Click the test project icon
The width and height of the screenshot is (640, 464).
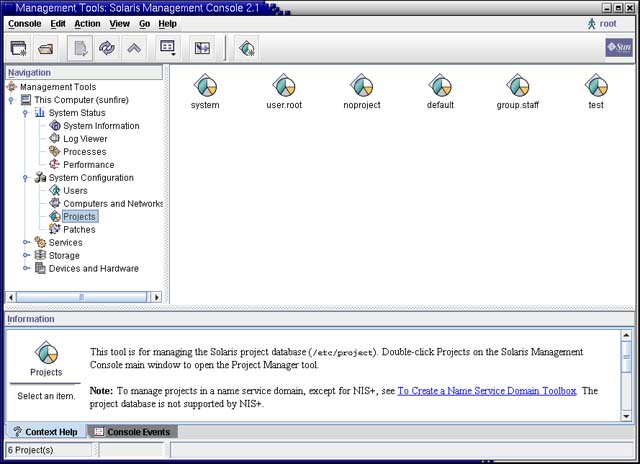pos(596,85)
